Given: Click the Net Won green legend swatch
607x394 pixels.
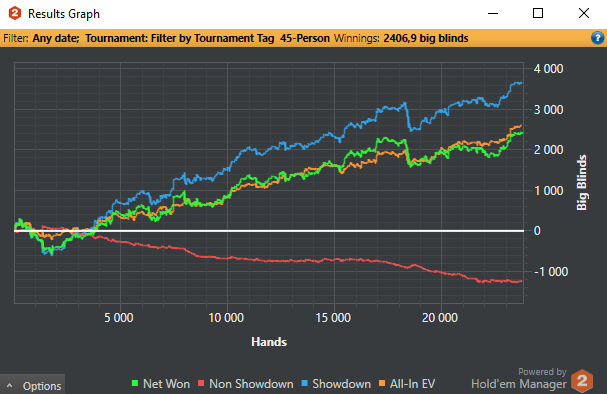Looking at the screenshot, I should coord(135,383).
